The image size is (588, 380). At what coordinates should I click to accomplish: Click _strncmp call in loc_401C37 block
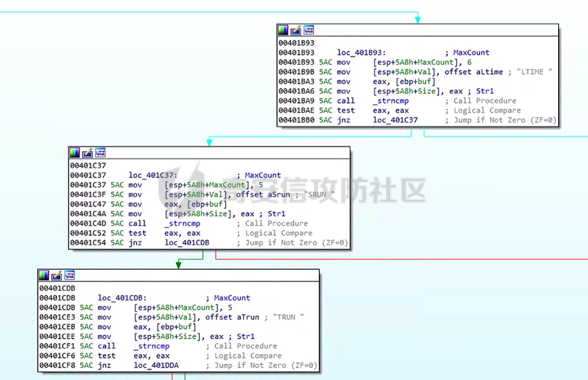[182, 224]
